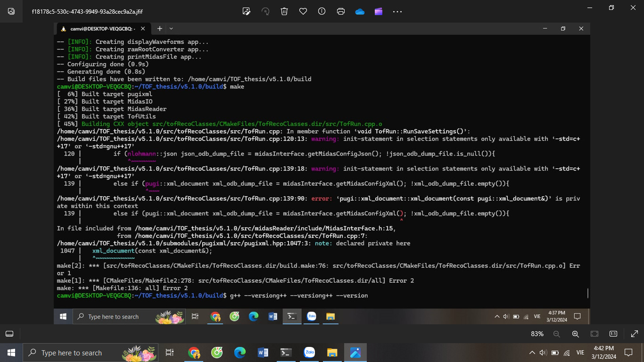Rotate the image clockwise

click(x=265, y=11)
